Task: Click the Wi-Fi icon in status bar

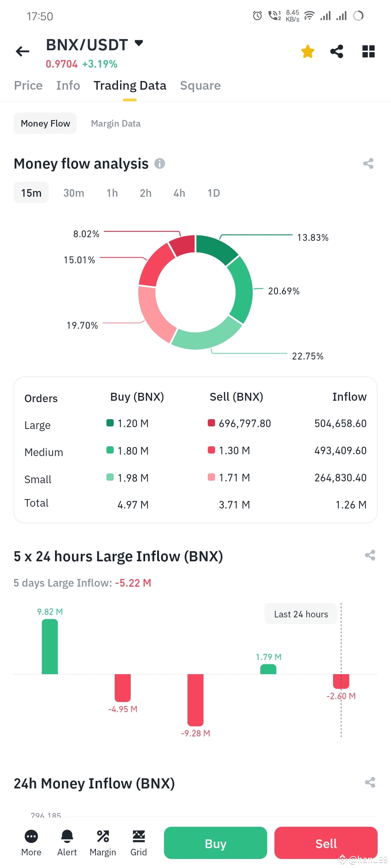Action: [309, 16]
